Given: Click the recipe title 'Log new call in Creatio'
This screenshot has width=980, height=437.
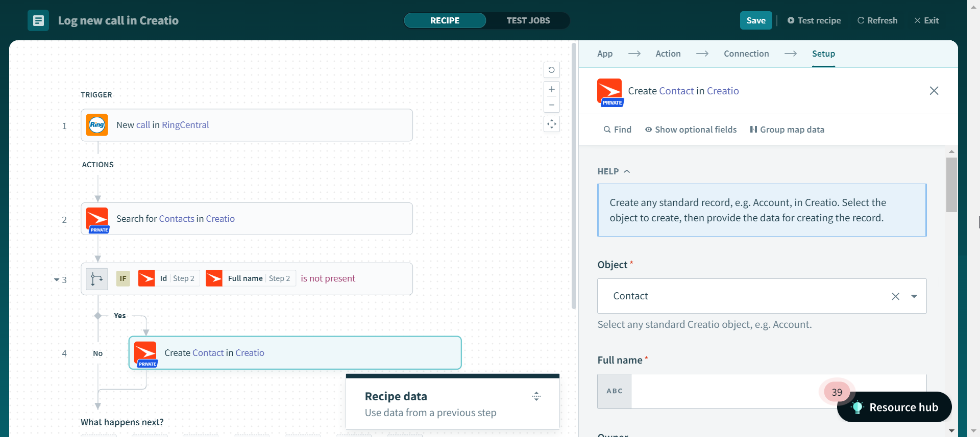Looking at the screenshot, I should [x=118, y=20].
